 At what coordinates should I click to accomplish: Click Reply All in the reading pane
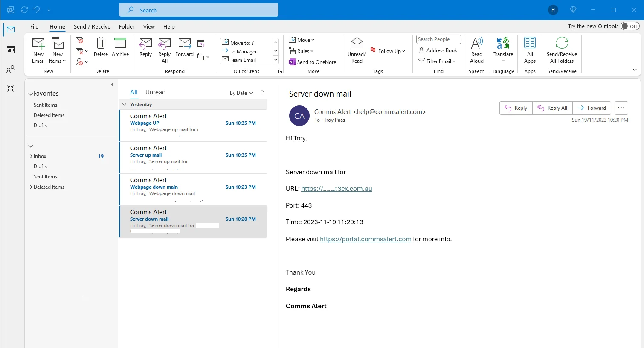pos(552,108)
